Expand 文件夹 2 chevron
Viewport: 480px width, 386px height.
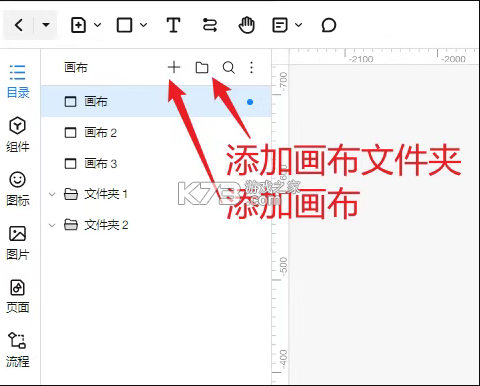tap(52, 225)
